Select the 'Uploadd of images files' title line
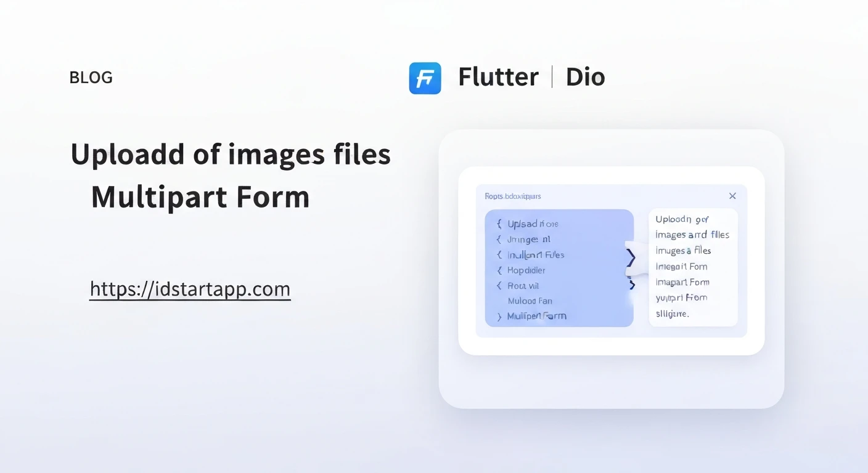The height and width of the screenshot is (473, 868). coord(231,155)
